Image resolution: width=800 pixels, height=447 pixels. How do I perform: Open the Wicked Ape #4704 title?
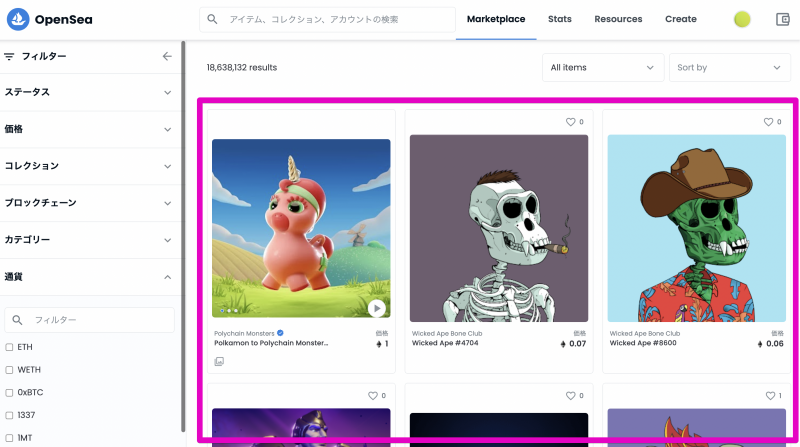pyautogui.click(x=445, y=343)
